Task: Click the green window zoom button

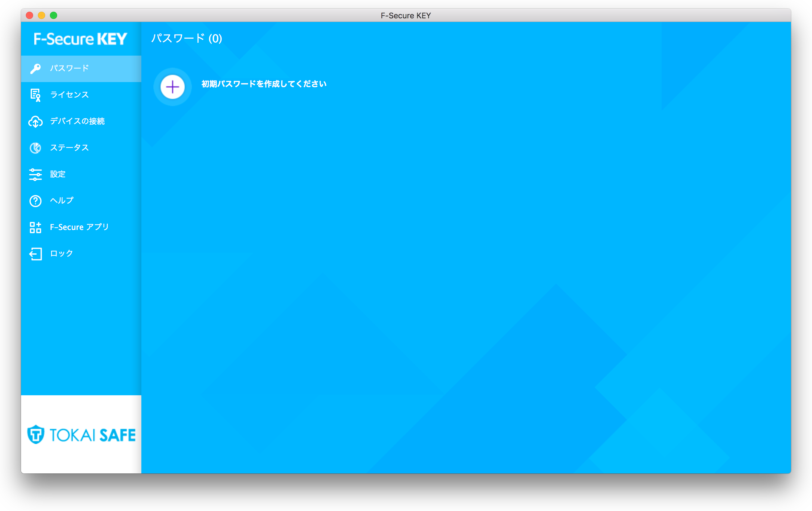Action: pos(54,16)
